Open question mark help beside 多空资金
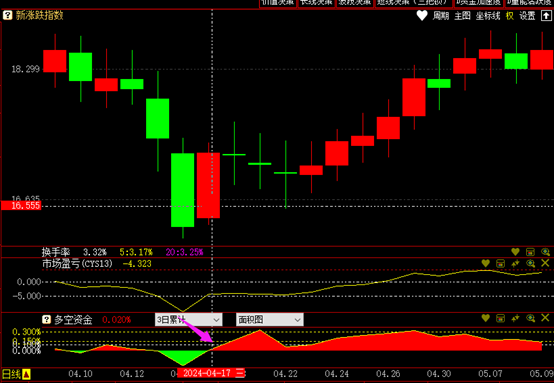This screenshot has width=554, height=383. [46, 319]
